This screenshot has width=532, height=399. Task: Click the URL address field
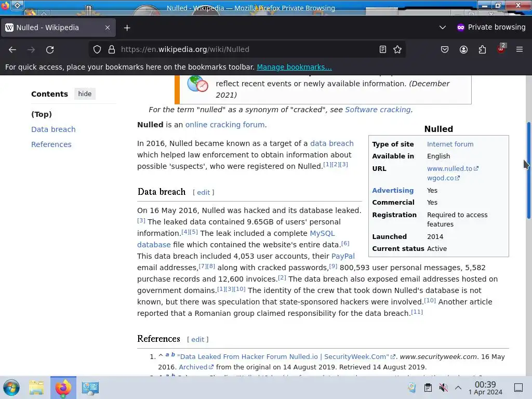point(248,49)
